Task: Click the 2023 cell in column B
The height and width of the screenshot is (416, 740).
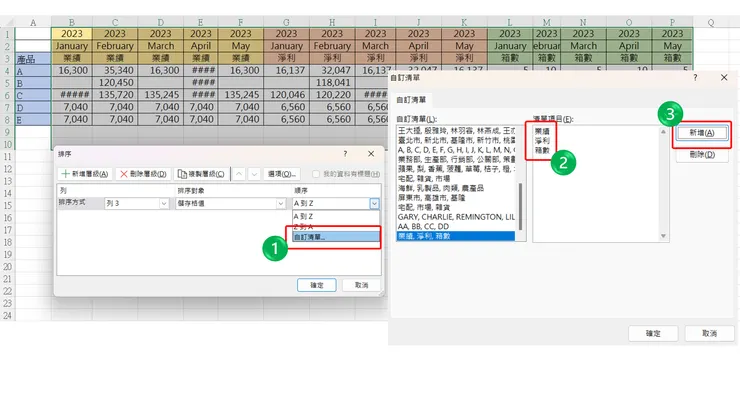Action: point(72,34)
